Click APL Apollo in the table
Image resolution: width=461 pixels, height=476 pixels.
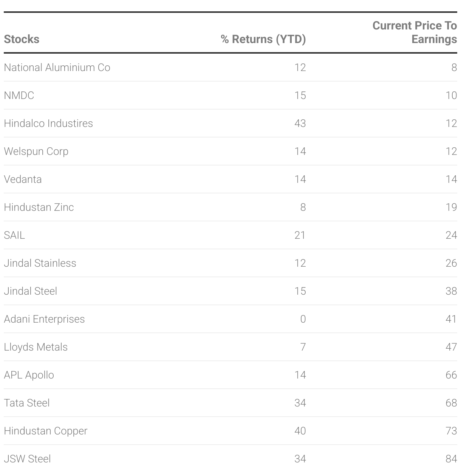[29, 375]
